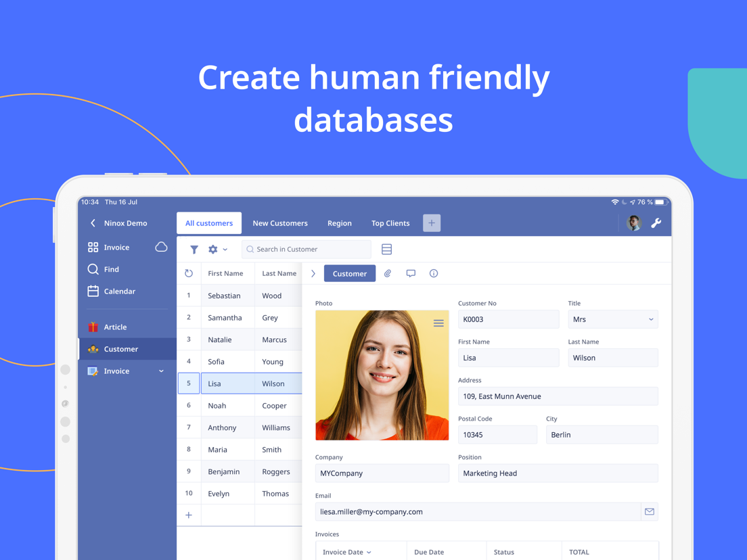
Task: Switch to All customers tab
Action: 209,223
